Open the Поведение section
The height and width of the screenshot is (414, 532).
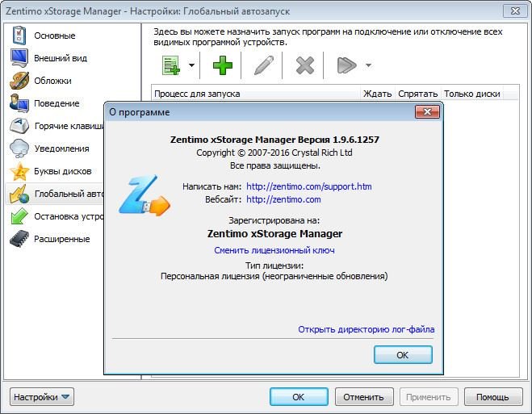tap(57, 103)
